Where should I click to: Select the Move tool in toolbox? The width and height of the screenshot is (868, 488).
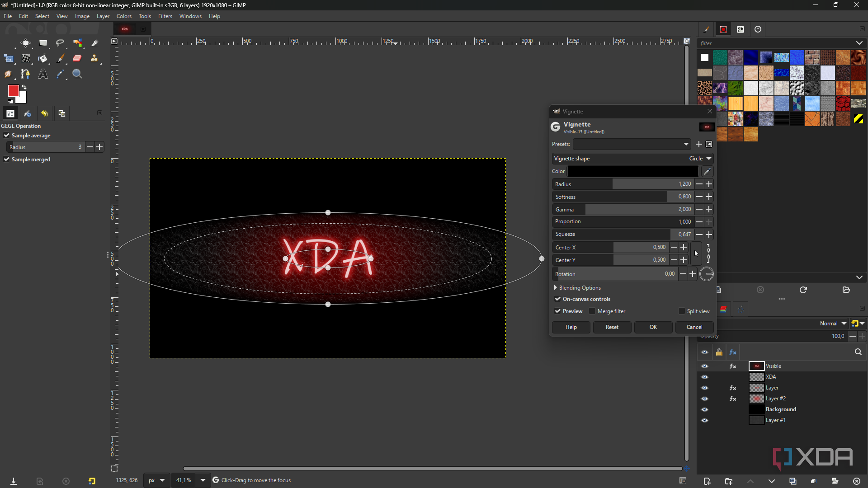[x=26, y=43]
